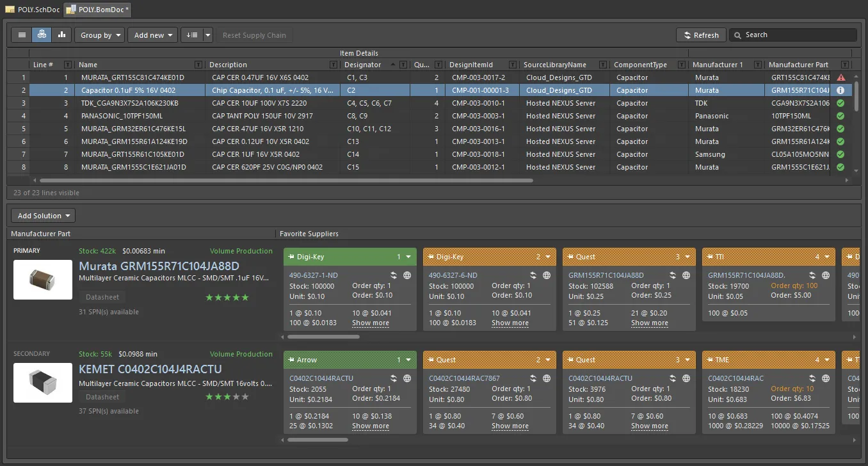This screenshot has width=868, height=466.
Task: Click the KEMET capacitor thumbnail image
Action: pos(43,383)
